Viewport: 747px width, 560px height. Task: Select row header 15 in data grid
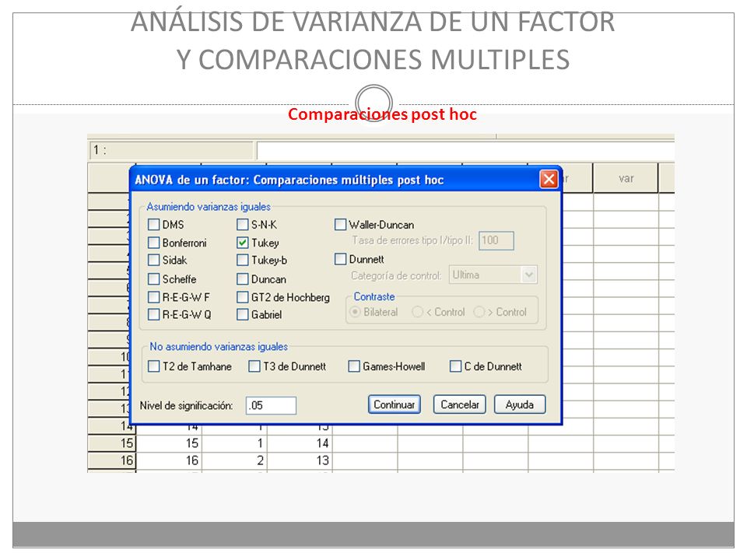[x=112, y=443]
